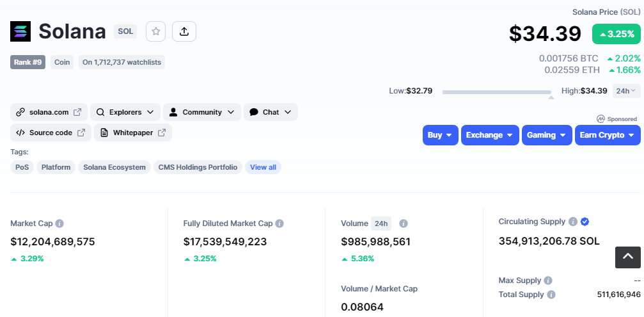Change the 24h low/high range dropdown
644x317 pixels.
click(x=627, y=91)
